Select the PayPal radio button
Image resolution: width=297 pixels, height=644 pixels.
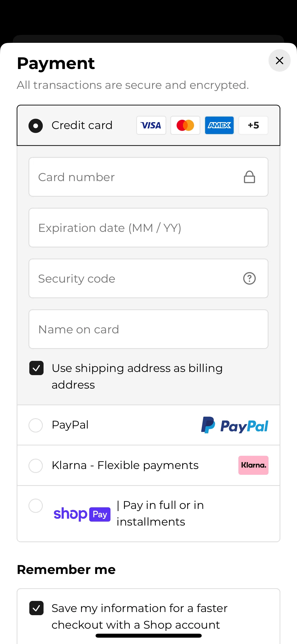coord(36,425)
